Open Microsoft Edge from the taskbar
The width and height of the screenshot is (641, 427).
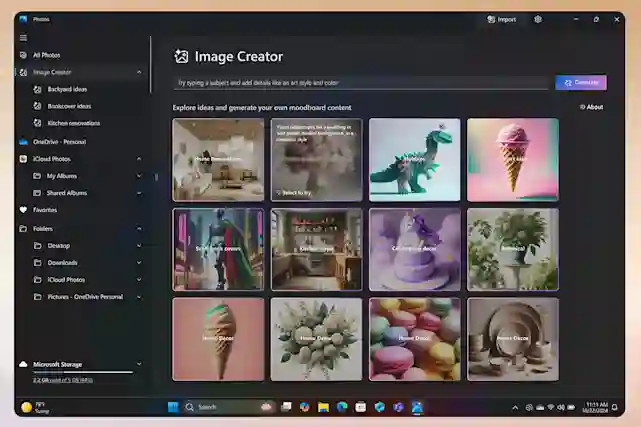(x=342, y=407)
